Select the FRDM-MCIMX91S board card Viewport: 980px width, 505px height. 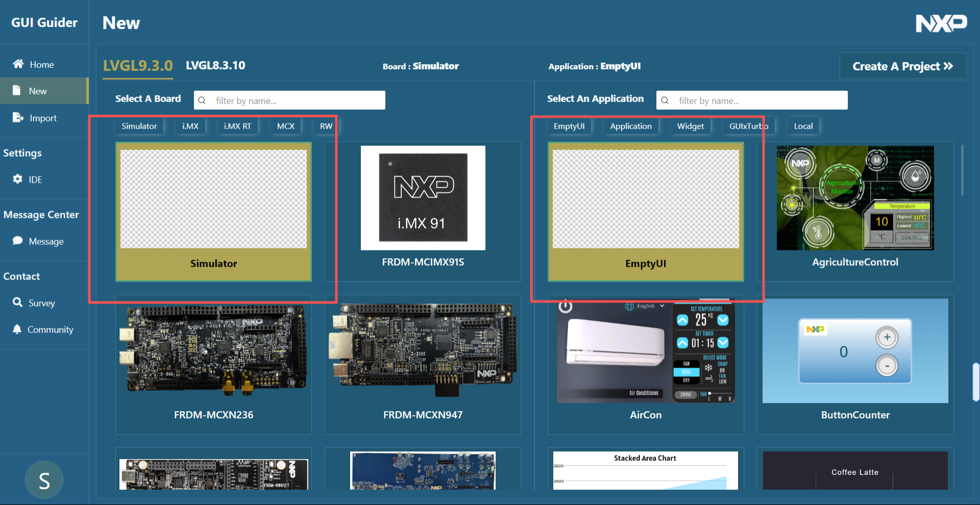click(423, 212)
